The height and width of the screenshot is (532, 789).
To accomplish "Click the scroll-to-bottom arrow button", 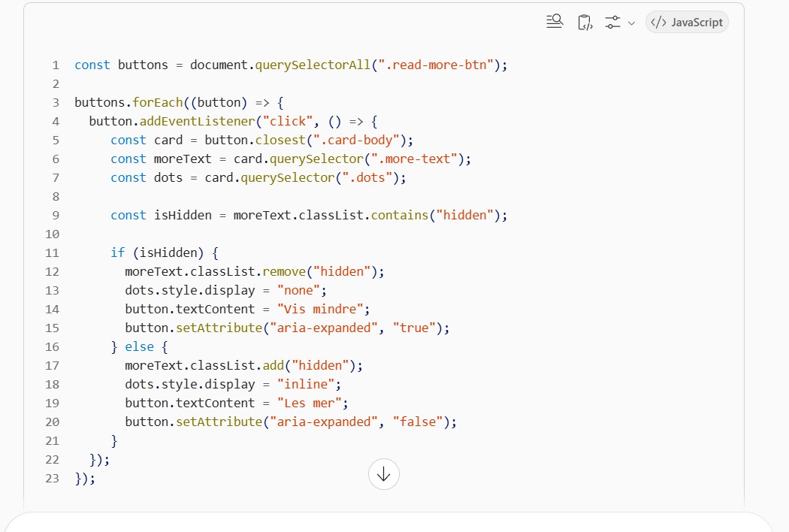I will coord(383,474).
